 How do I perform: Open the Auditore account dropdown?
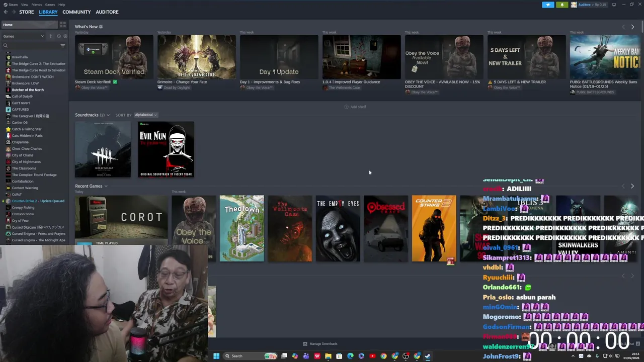tap(587, 5)
